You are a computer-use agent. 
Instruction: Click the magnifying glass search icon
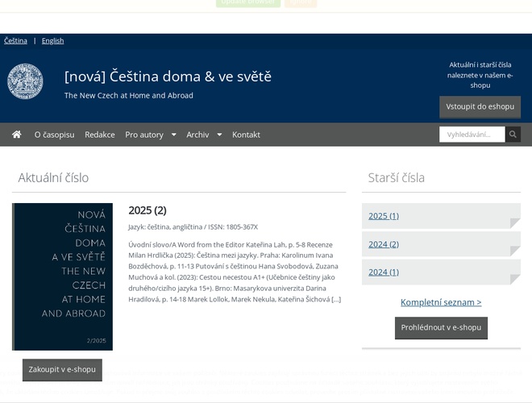(513, 135)
